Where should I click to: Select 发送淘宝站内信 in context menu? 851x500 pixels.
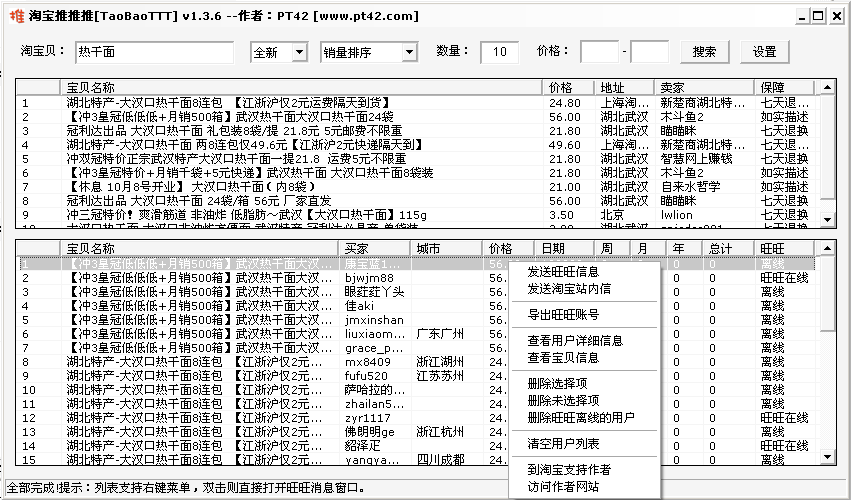tap(569, 288)
